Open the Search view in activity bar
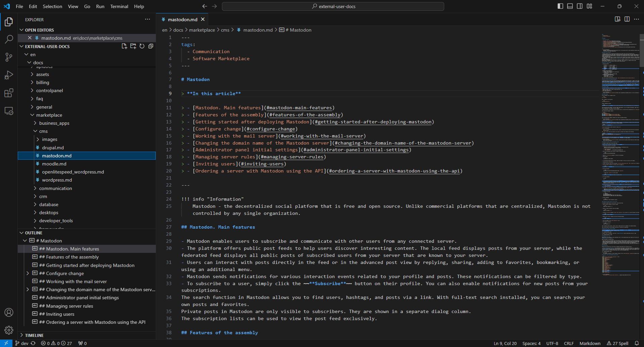The height and width of the screenshot is (347, 644). click(x=9, y=39)
